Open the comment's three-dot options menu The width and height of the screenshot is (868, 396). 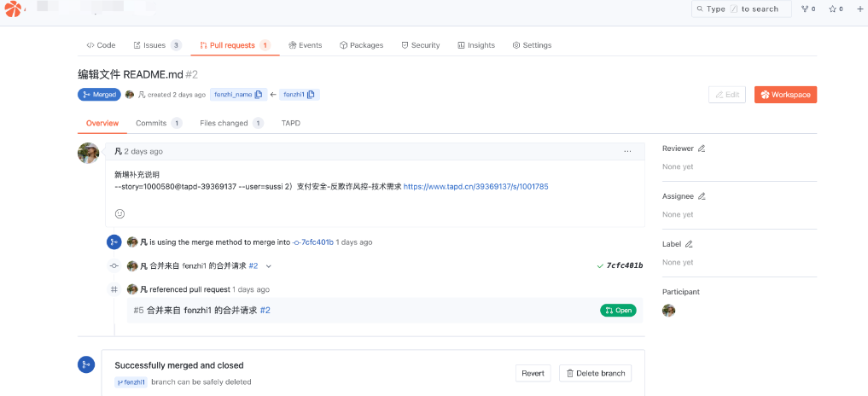coord(627,151)
